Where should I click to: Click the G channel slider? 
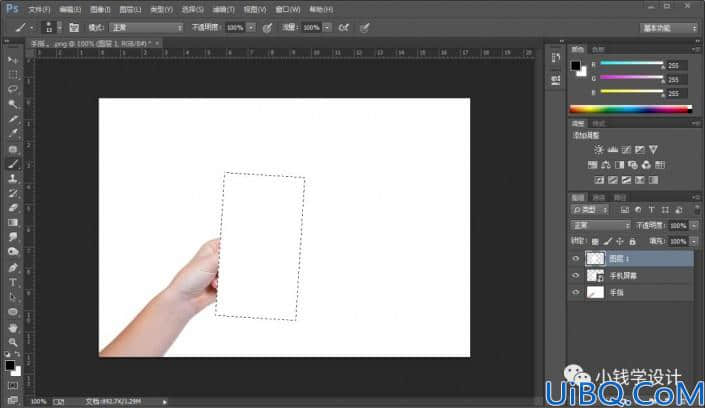click(631, 78)
